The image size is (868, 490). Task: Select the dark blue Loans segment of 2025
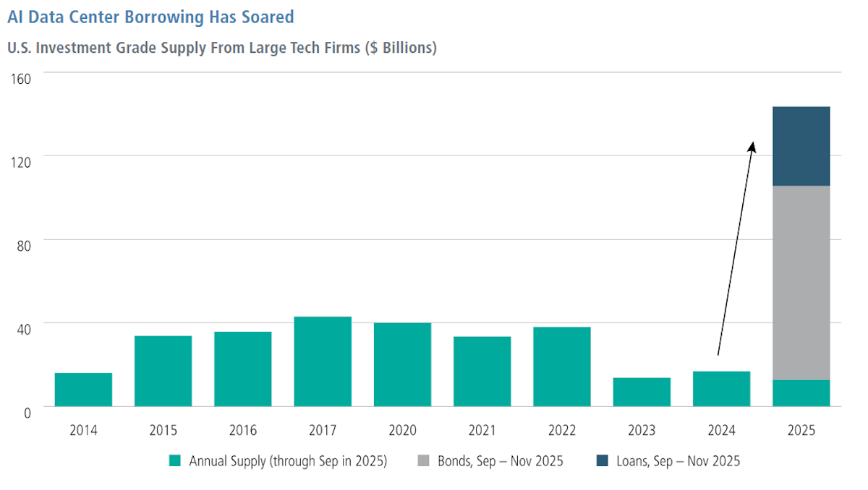(x=801, y=146)
